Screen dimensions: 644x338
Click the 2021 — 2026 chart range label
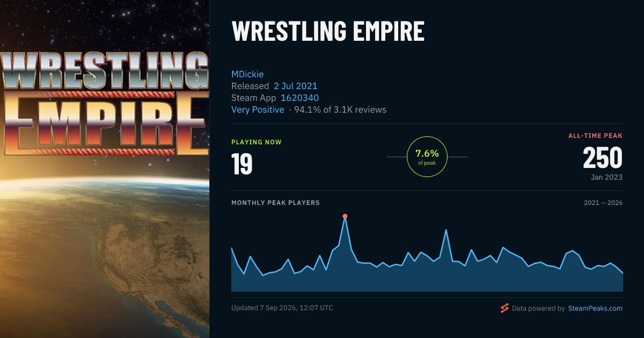(x=603, y=203)
